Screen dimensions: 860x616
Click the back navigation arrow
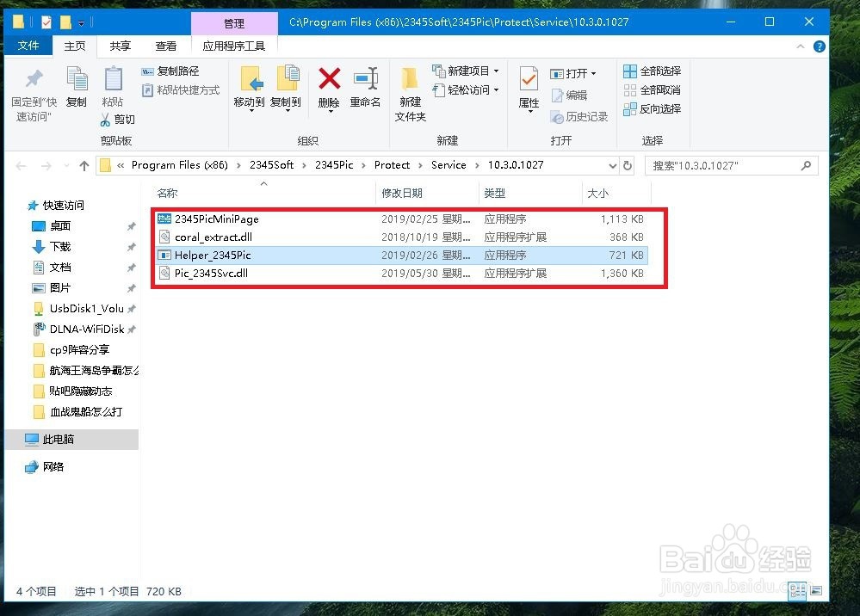(21, 165)
